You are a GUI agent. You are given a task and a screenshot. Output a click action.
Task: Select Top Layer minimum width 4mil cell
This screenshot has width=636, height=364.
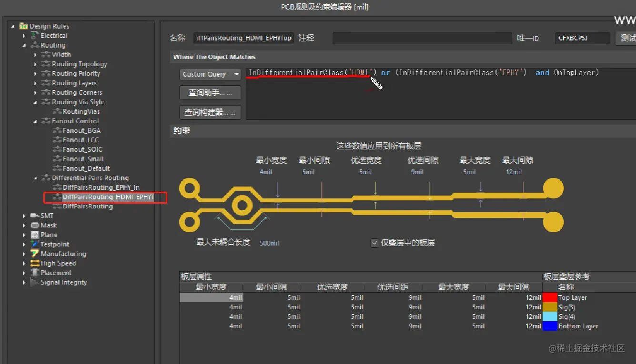(211, 298)
